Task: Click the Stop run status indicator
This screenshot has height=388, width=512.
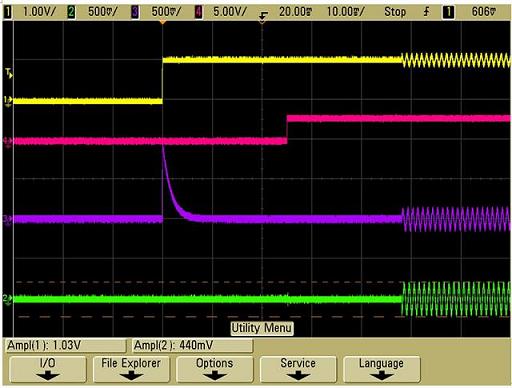Action: [395, 12]
